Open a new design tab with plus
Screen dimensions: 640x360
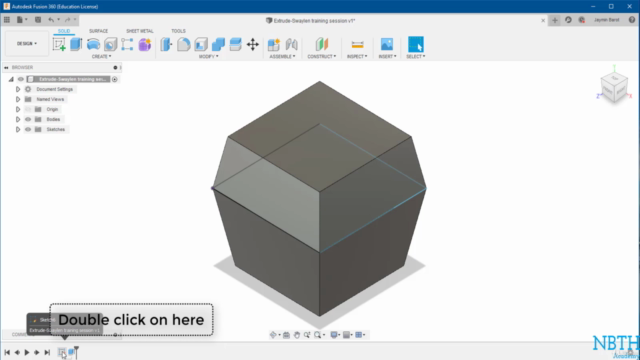pyautogui.click(x=555, y=20)
